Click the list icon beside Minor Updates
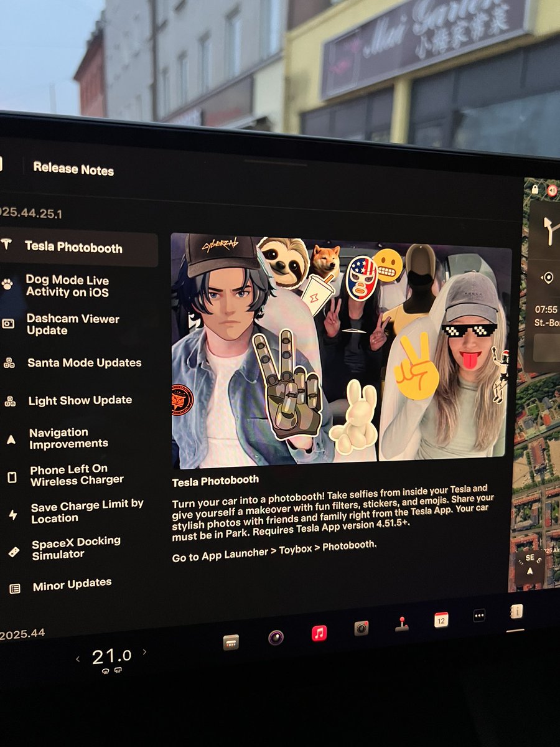The image size is (560, 747). pyautogui.click(x=15, y=588)
